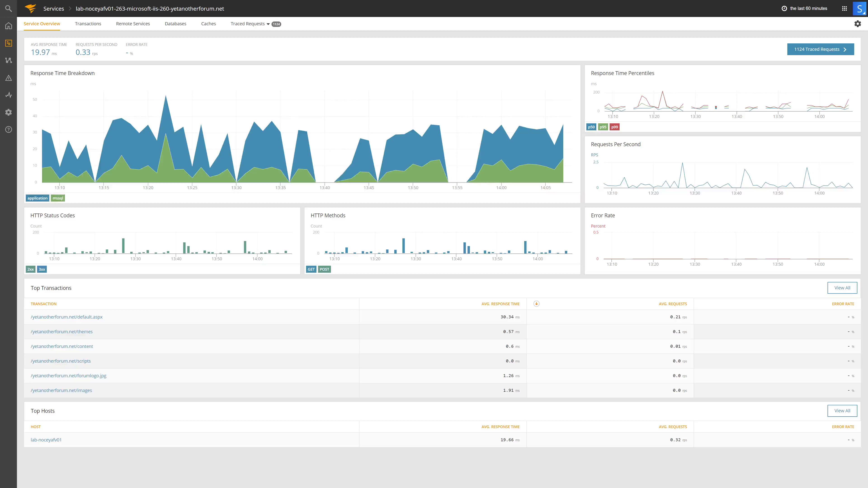
Task: Click the sort descending arrow icon
Action: pyautogui.click(x=536, y=304)
